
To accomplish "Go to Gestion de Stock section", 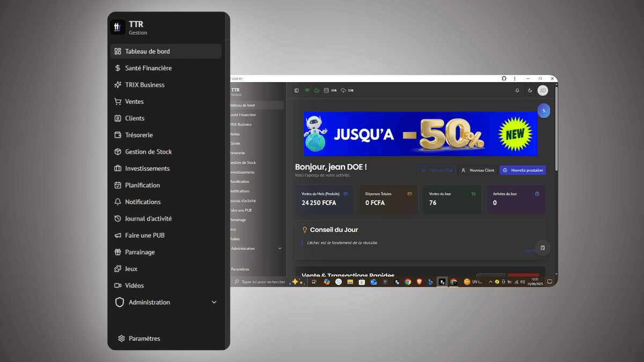I will [x=148, y=152].
